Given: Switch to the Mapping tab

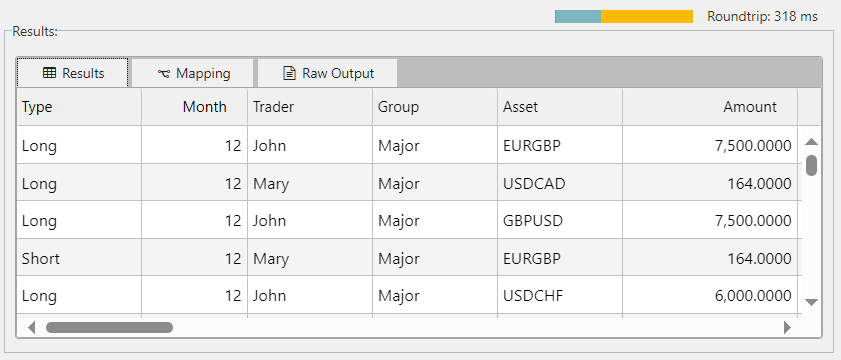Looking at the screenshot, I should (193, 73).
